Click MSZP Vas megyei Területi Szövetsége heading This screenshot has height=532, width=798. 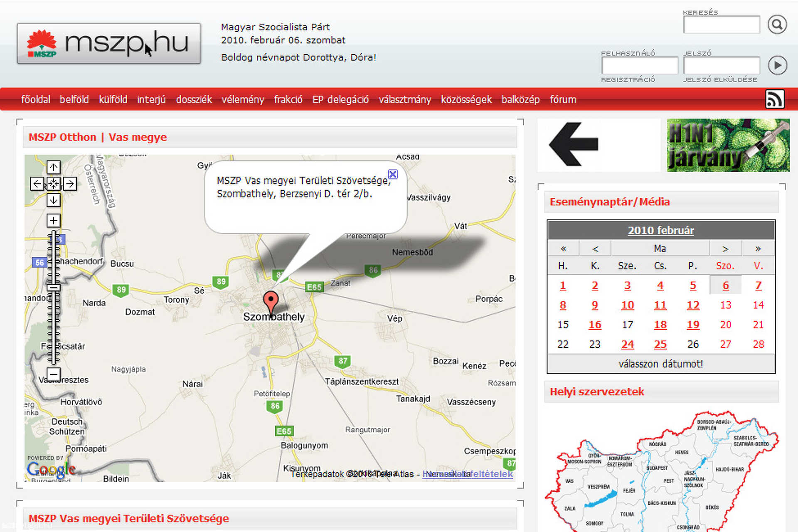point(129,519)
